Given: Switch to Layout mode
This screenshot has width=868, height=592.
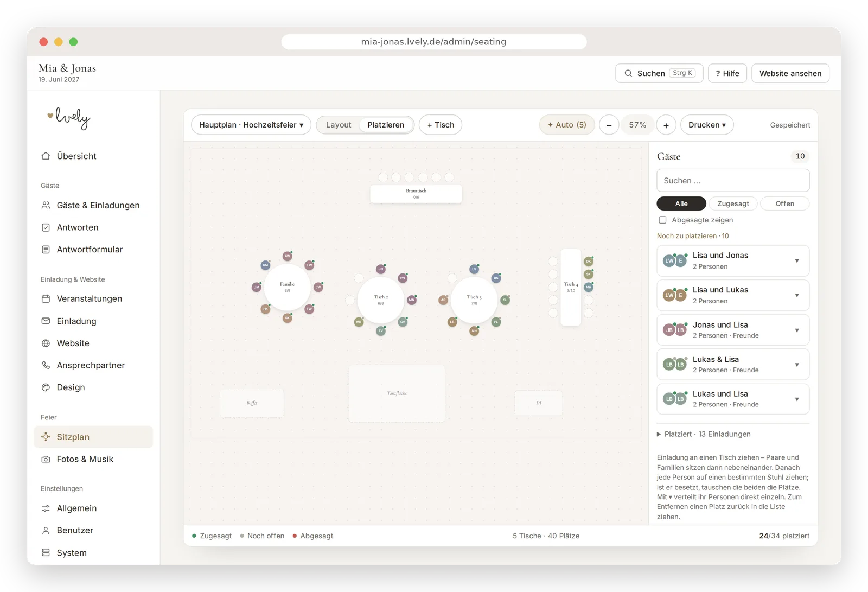Looking at the screenshot, I should (339, 125).
